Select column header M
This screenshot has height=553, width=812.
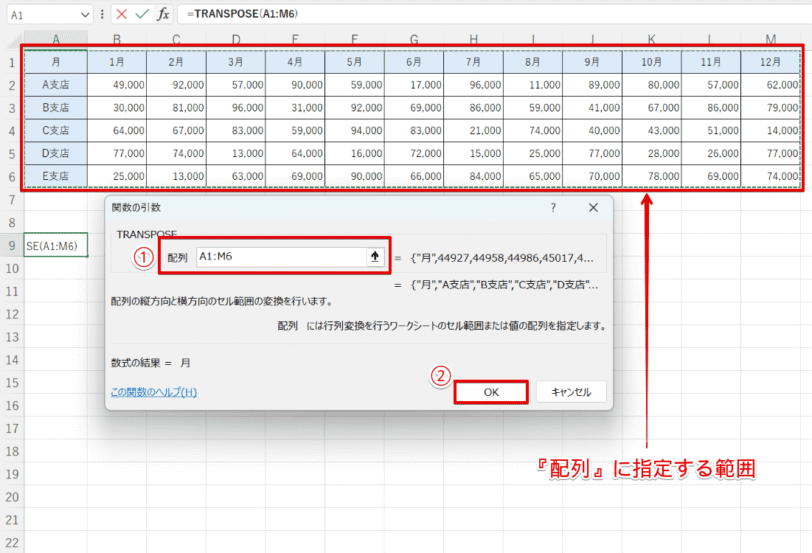[771, 39]
